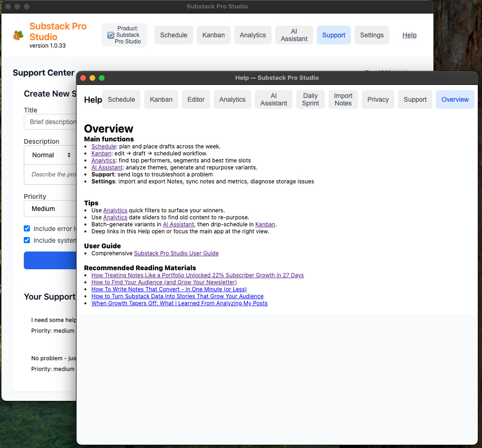Click Schedule link under Main functions
Screen dimensions: 482x448
click(x=104, y=147)
